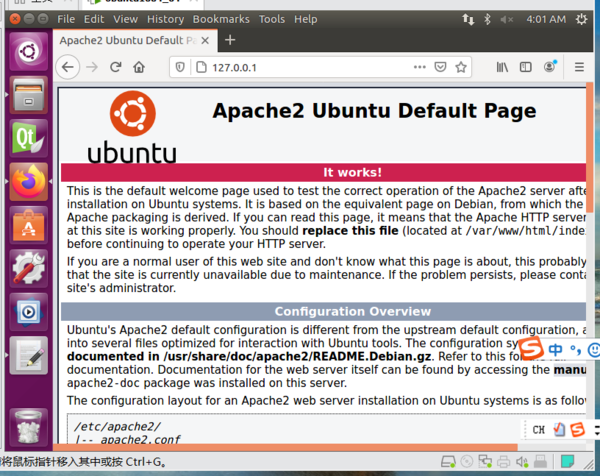Click the page's vertical scrollbar
This screenshot has width=600, height=476.
pyautogui.click(x=589, y=147)
